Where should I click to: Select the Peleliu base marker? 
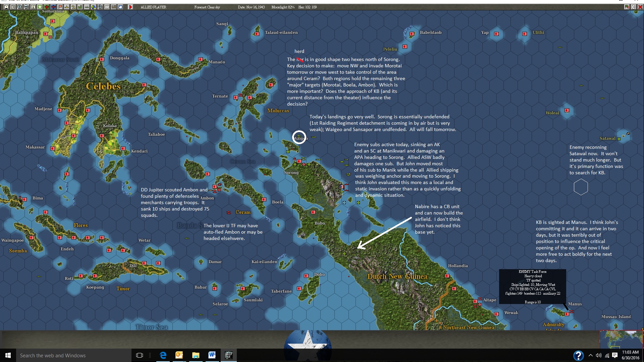click(405, 47)
